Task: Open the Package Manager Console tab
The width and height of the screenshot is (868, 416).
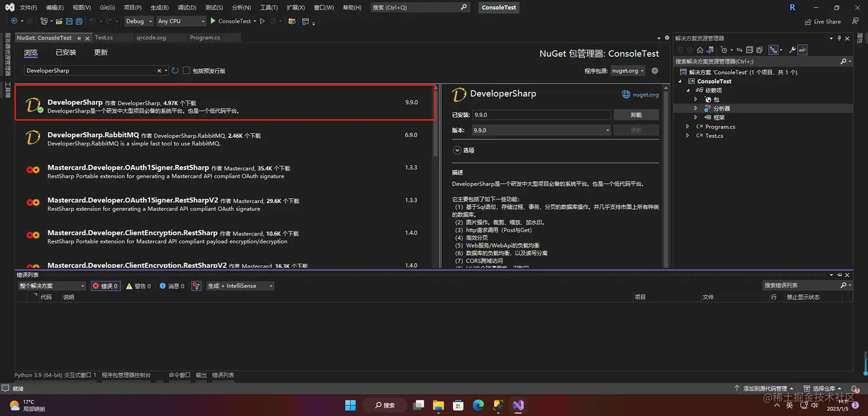Action: (x=126, y=375)
